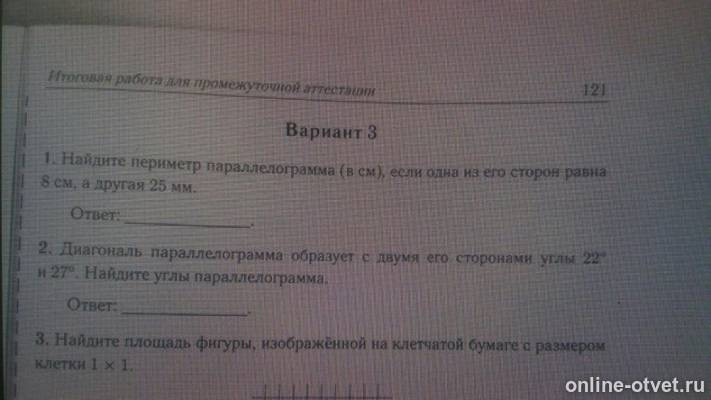This screenshot has width=711, height=400.
Task: Click the heading 'Вариант 3'
Action: tap(331, 131)
